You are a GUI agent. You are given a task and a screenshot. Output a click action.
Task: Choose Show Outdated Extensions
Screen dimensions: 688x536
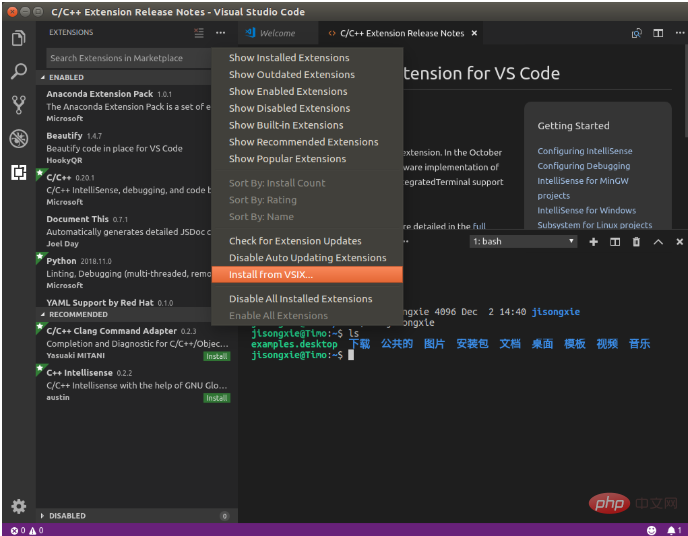pos(307,75)
